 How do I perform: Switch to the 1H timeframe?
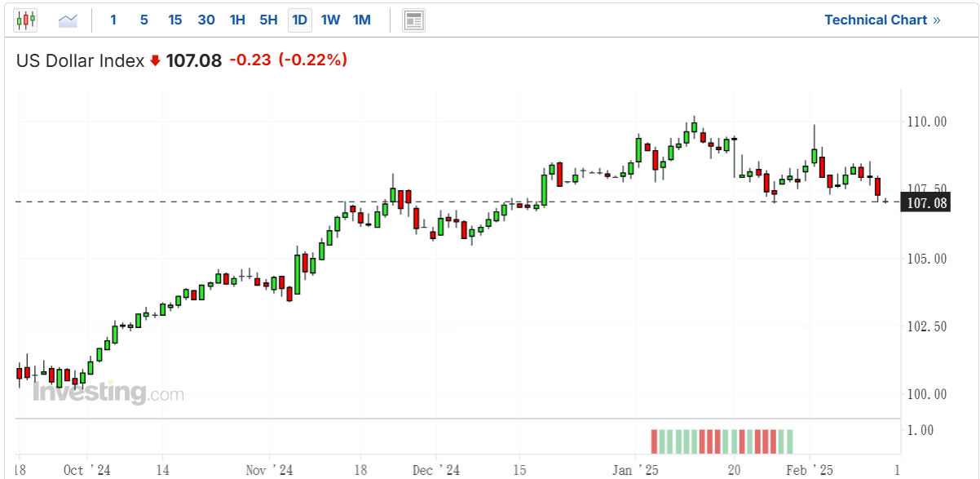pyautogui.click(x=237, y=20)
